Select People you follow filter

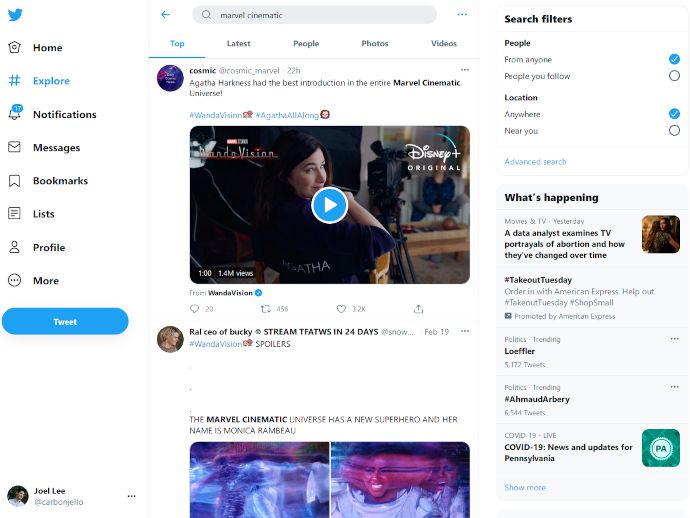coord(674,76)
